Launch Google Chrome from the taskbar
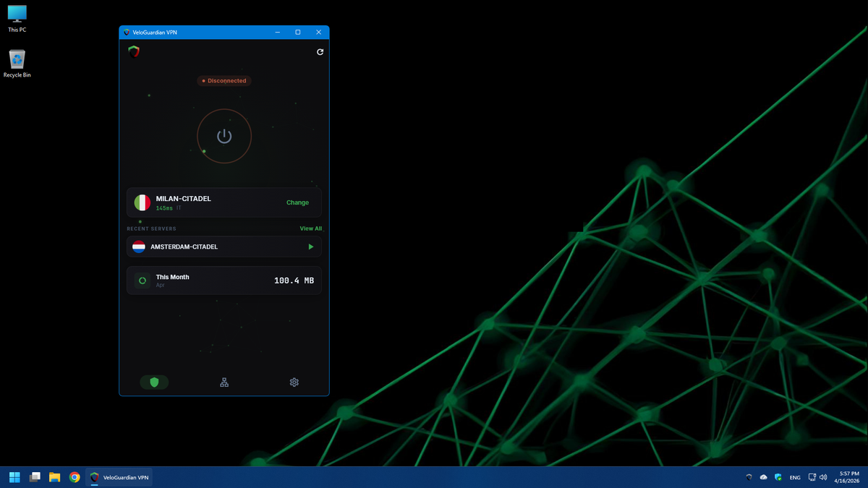Screen dimensions: 868x488 tap(75, 477)
